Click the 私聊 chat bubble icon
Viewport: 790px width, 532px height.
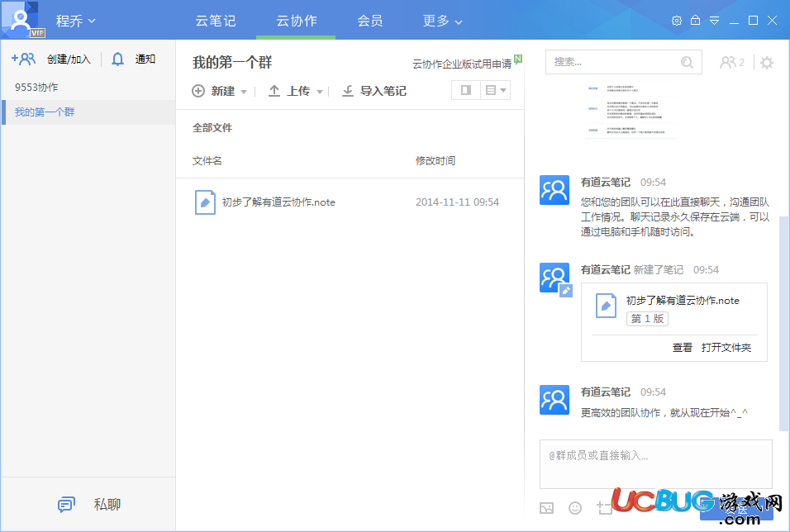tap(66, 504)
